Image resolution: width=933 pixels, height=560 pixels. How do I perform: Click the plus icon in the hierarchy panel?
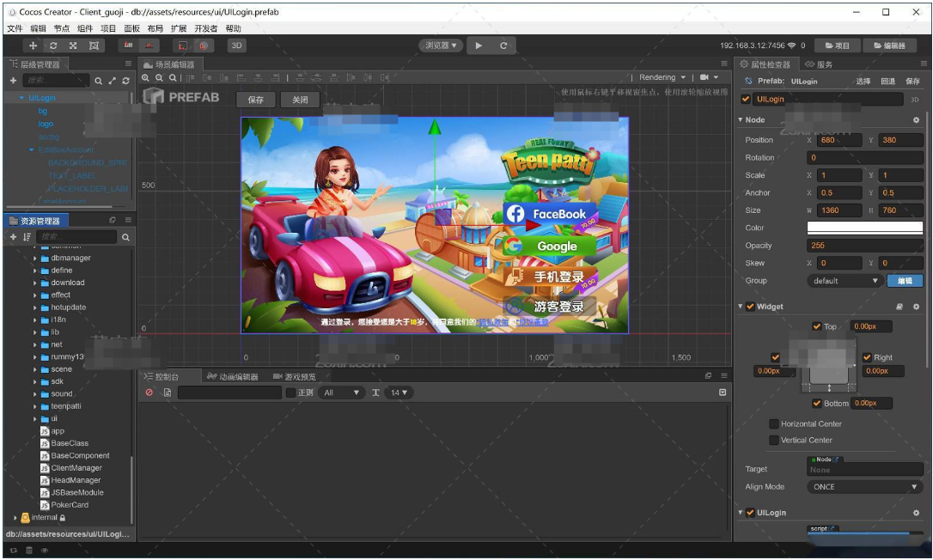(x=14, y=81)
